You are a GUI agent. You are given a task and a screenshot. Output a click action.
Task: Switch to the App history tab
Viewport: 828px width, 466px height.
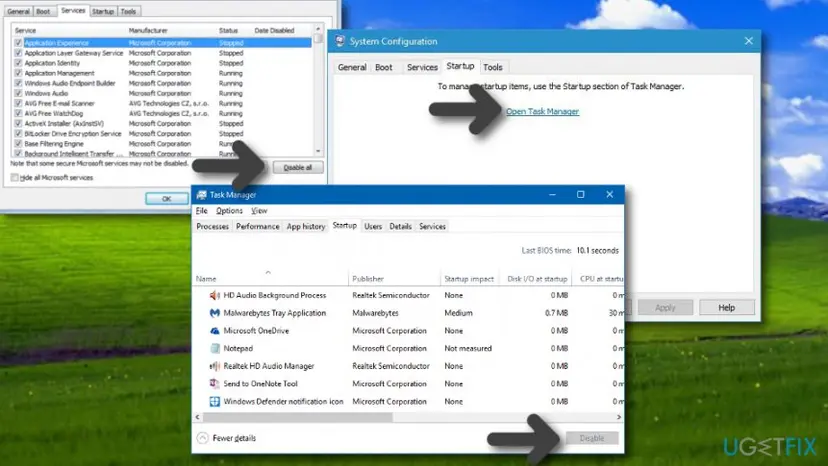tap(306, 226)
